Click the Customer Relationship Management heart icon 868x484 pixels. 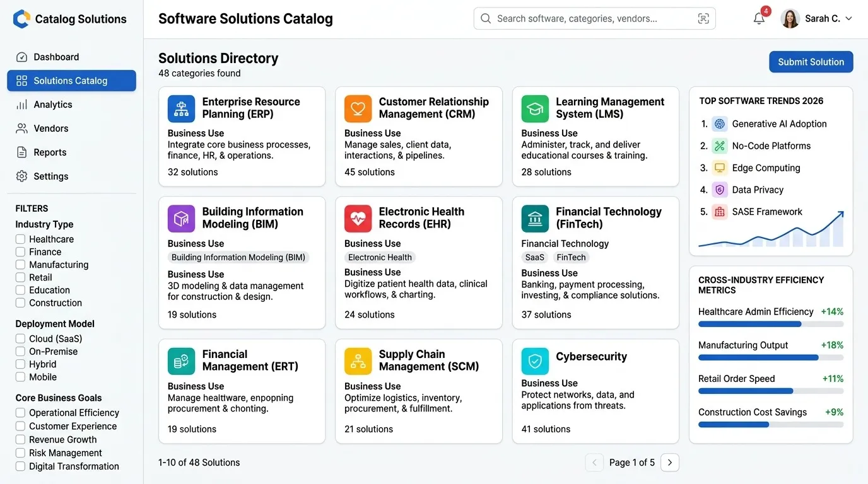pos(358,108)
